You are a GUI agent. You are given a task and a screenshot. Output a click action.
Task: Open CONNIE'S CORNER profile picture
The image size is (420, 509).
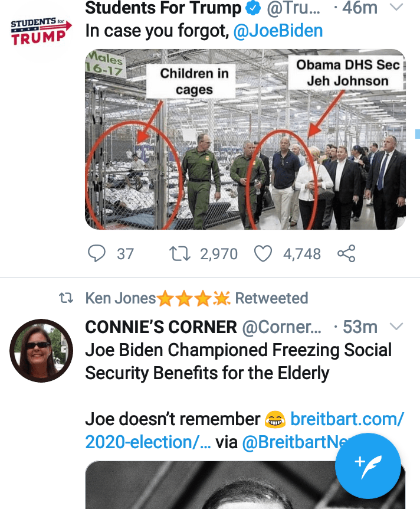[x=41, y=351]
